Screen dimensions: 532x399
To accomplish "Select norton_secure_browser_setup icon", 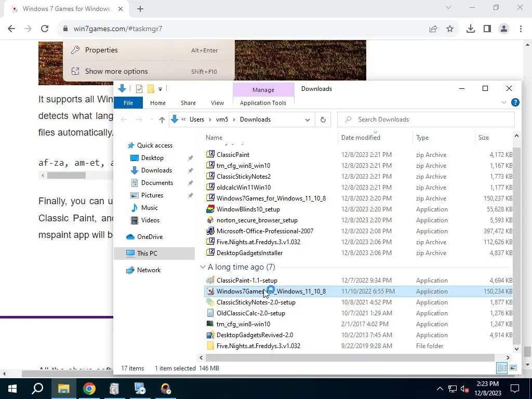I will point(210,220).
